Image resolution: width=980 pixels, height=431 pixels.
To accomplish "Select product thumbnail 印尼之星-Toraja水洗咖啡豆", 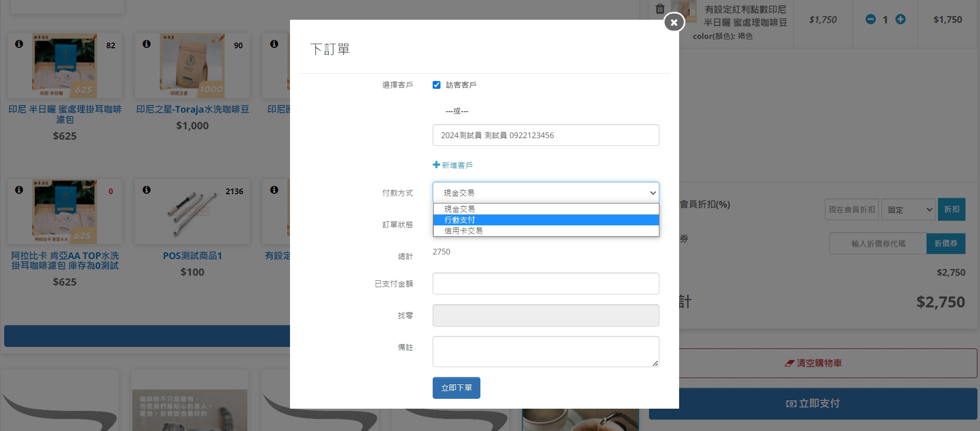I will [x=192, y=66].
